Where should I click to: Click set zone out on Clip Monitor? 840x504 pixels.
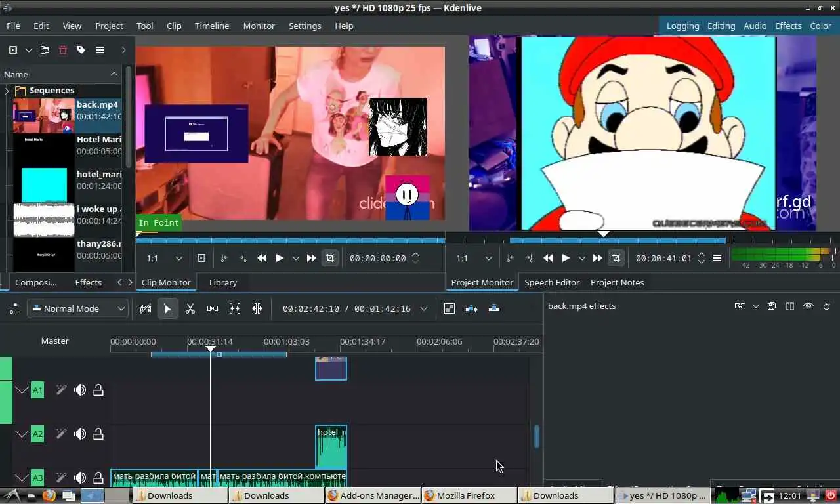point(243,258)
